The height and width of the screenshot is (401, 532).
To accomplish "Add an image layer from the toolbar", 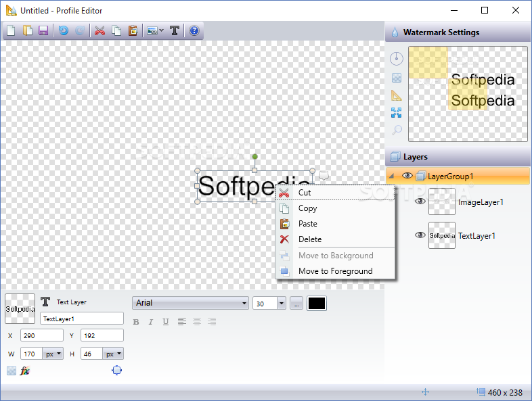I will (152, 31).
